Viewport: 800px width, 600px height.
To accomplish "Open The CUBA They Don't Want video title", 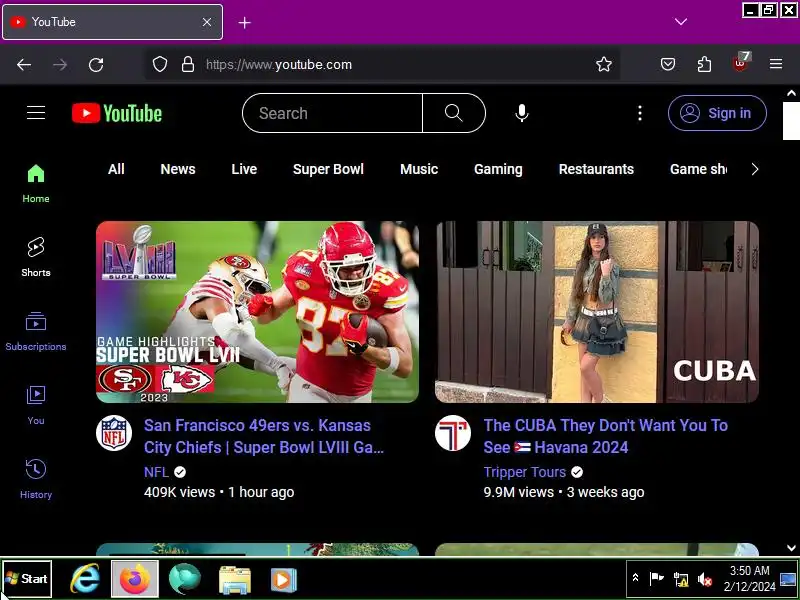I will point(606,436).
